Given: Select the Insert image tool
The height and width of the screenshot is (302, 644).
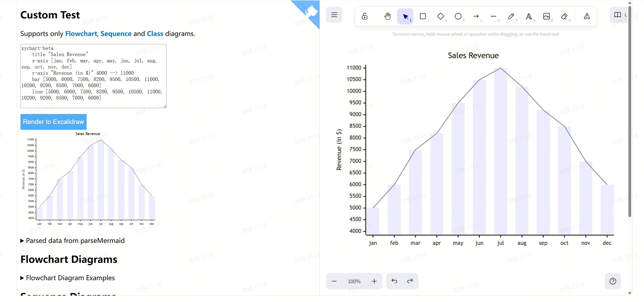Looking at the screenshot, I should (x=546, y=16).
